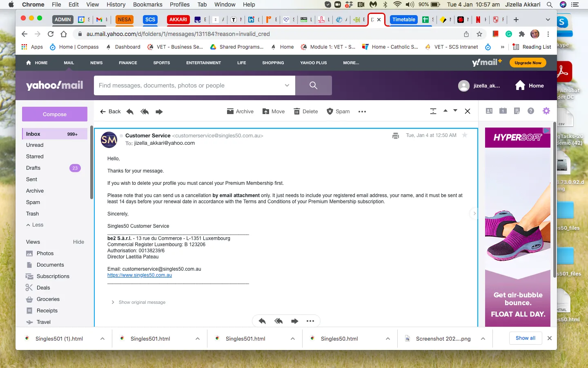This screenshot has height=368, width=588.
Task: Open the singles50.com.au link
Action: pos(140,275)
